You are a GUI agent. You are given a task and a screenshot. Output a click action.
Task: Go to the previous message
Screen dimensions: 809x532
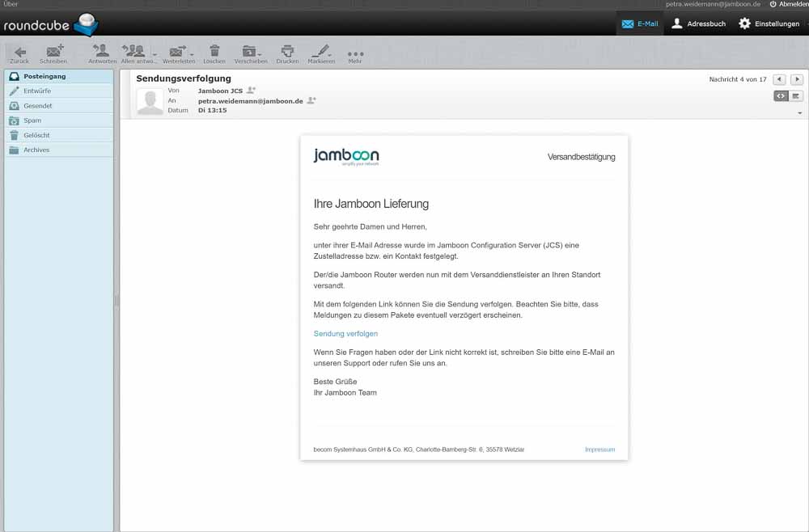(780, 79)
